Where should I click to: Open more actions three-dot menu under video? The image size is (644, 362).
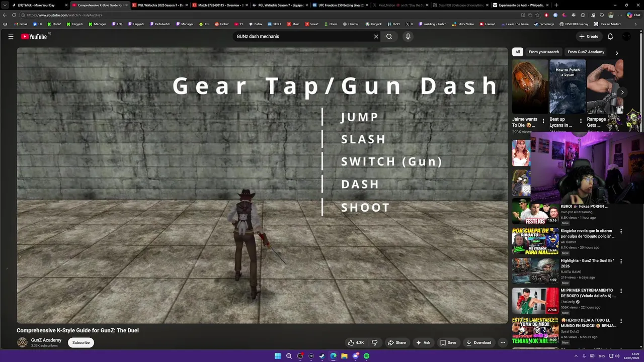503,342
